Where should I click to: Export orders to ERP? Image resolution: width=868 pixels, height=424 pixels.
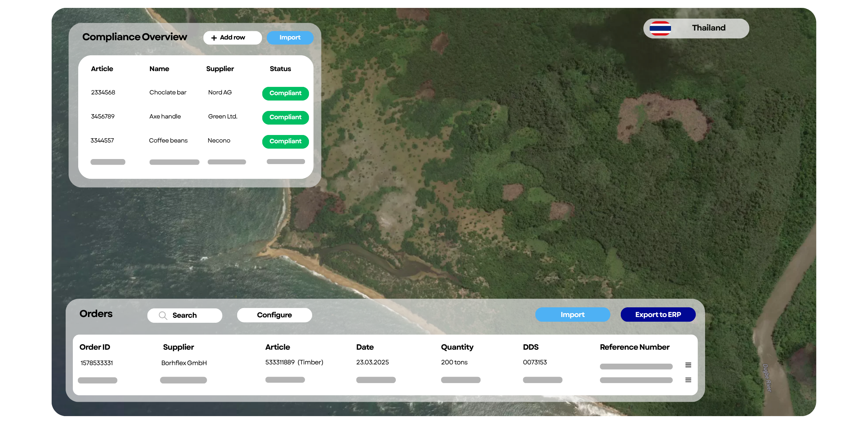pyautogui.click(x=658, y=314)
